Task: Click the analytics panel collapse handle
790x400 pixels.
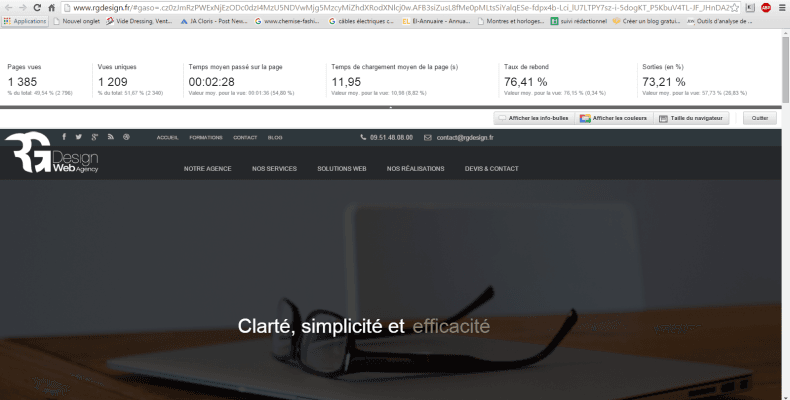Action: pos(390,107)
